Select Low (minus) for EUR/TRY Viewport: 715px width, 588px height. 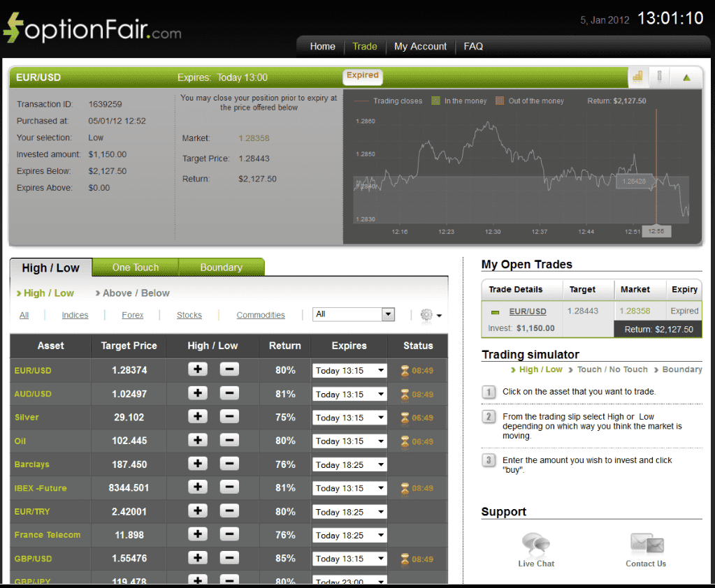click(229, 510)
